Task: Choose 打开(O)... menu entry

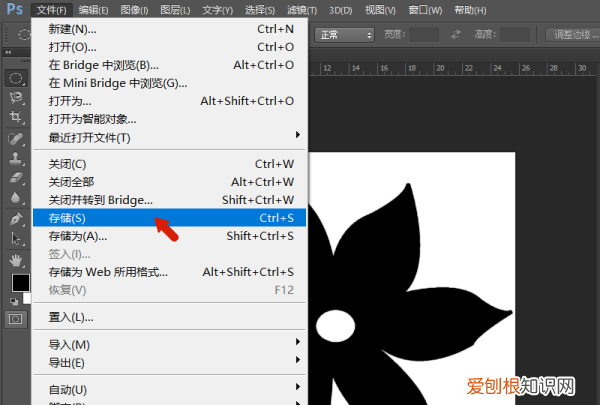Action: [170, 47]
